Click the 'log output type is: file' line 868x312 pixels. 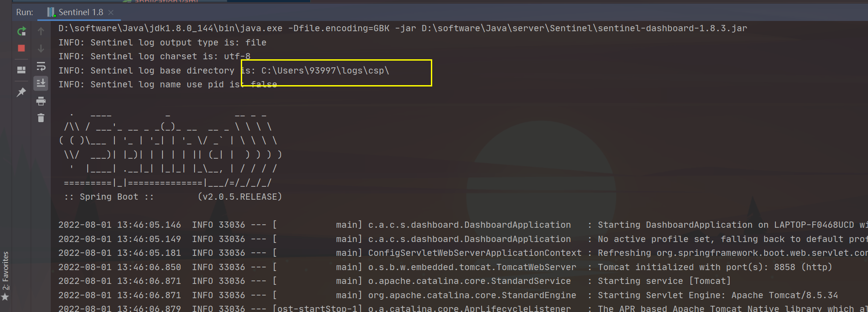(162, 43)
